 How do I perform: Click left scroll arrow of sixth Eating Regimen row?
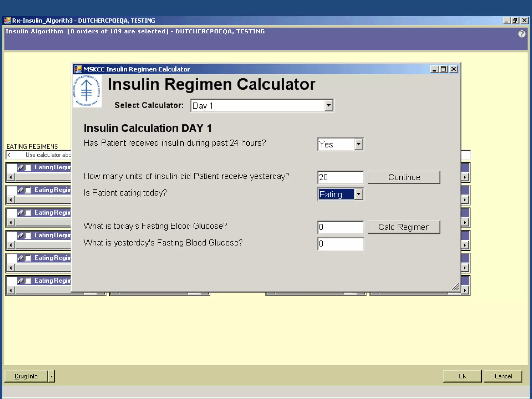pyautogui.click(x=11, y=290)
